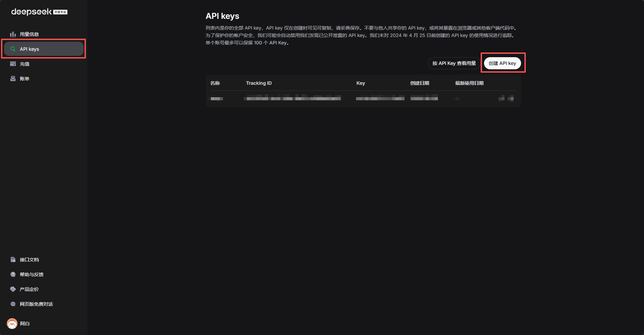Screen dimensions: 644x335
Task: Click the API keys page heading
Action: point(222,16)
